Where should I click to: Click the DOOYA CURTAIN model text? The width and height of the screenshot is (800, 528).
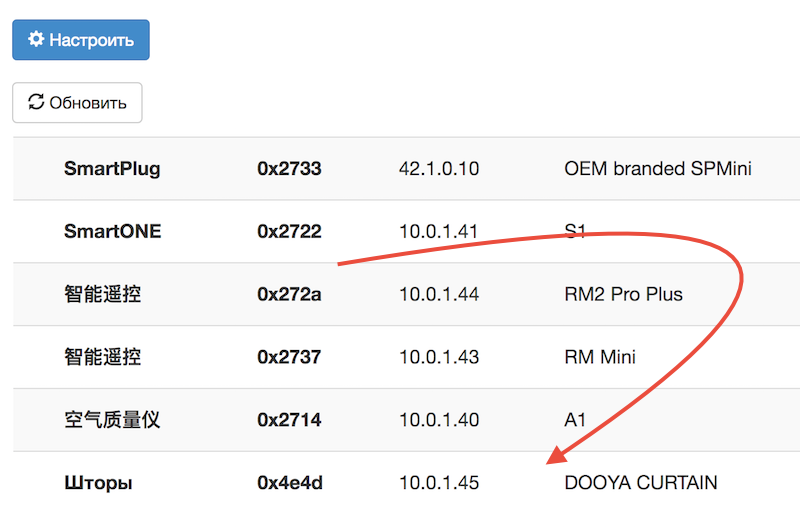pyautogui.click(x=641, y=483)
